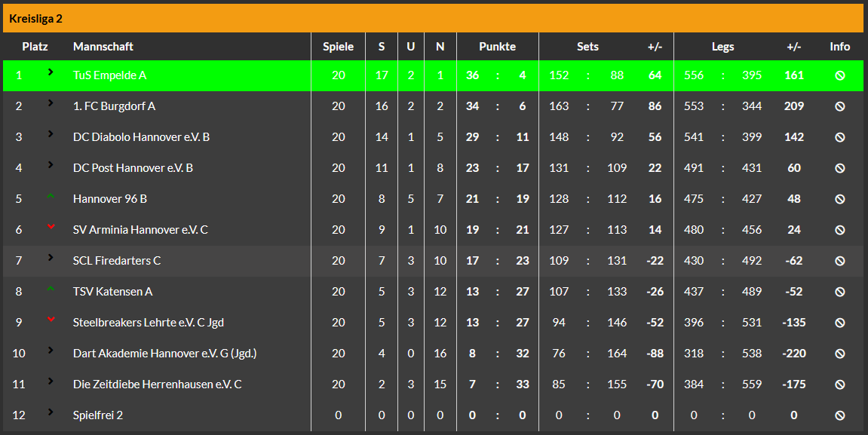The image size is (868, 435).
Task: Click the Info icon for TSV Katensen A
Action: [840, 292]
